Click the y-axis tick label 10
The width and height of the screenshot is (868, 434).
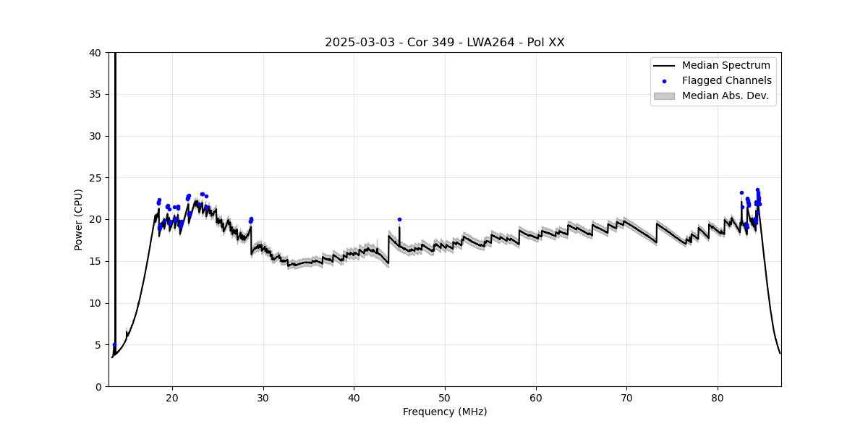93,303
